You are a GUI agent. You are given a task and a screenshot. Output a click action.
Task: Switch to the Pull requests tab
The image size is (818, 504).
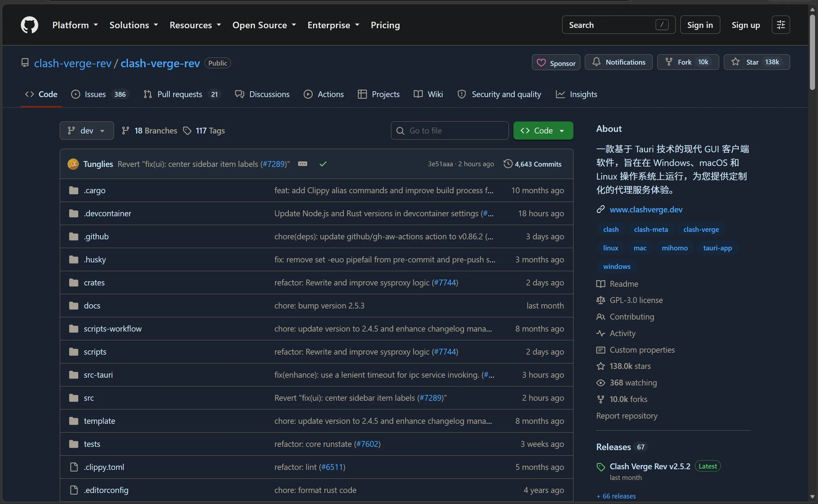[182, 94]
